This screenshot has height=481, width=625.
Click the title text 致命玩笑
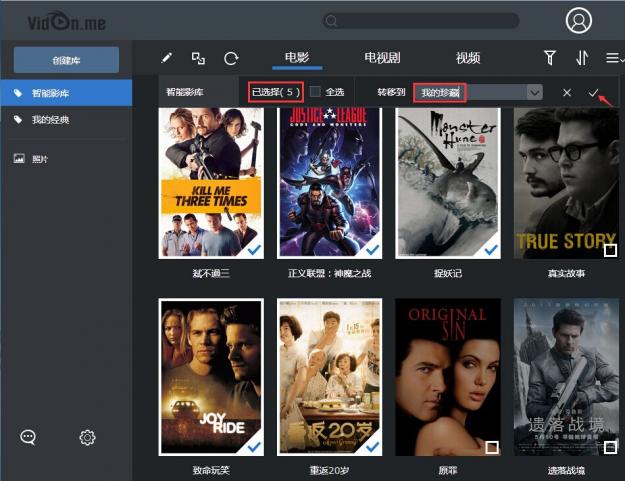[x=211, y=470]
